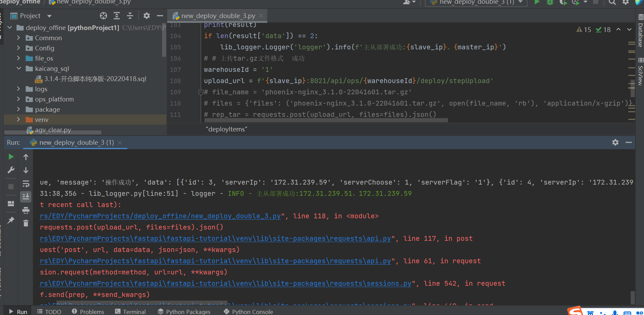Print the console output

[26, 210]
